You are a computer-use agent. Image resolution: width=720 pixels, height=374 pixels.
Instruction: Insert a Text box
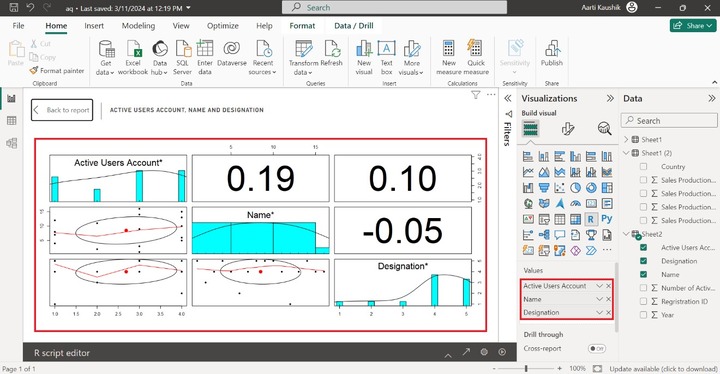pos(387,57)
